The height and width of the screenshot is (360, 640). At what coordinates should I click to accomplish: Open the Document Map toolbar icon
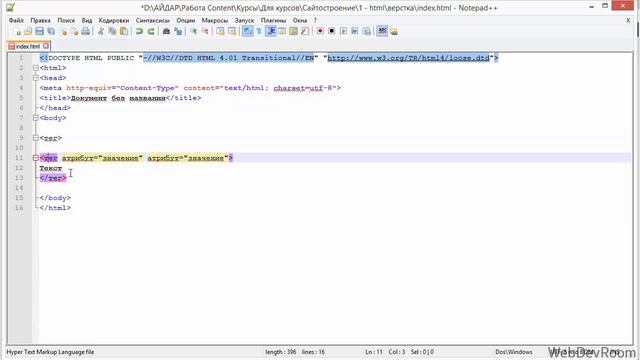point(293,31)
